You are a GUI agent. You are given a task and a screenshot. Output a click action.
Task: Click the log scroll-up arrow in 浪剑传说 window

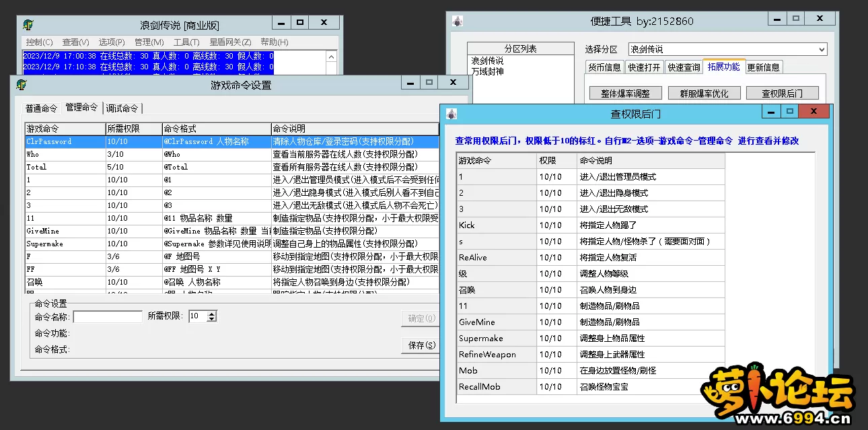click(332, 57)
